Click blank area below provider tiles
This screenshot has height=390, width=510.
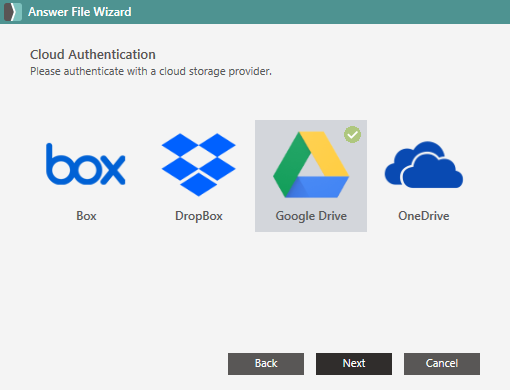click(255, 290)
